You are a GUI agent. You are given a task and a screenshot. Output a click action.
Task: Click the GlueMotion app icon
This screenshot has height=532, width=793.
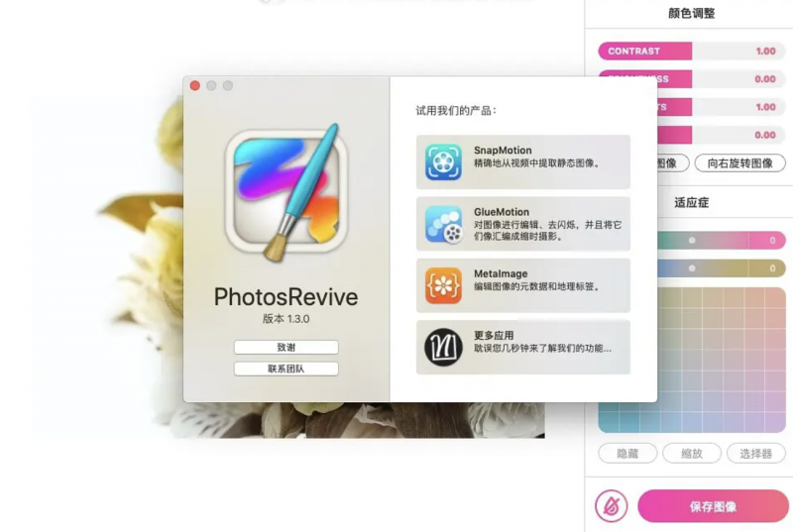(x=443, y=224)
